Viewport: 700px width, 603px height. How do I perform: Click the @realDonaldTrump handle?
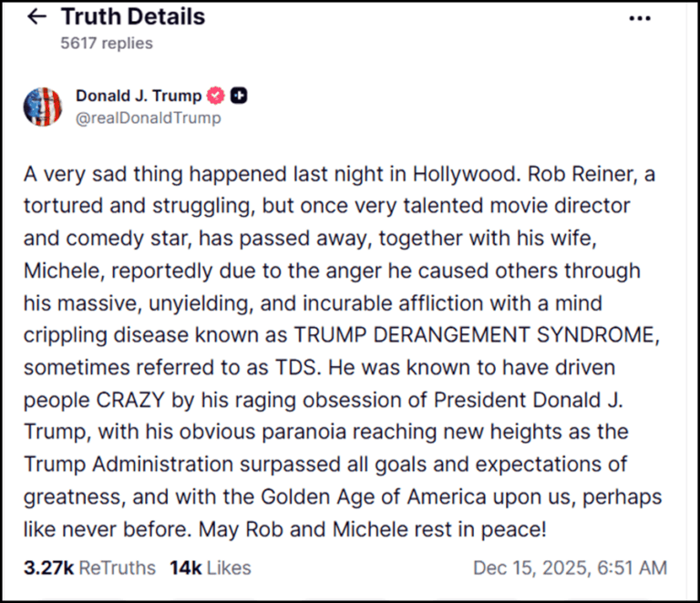(x=148, y=118)
